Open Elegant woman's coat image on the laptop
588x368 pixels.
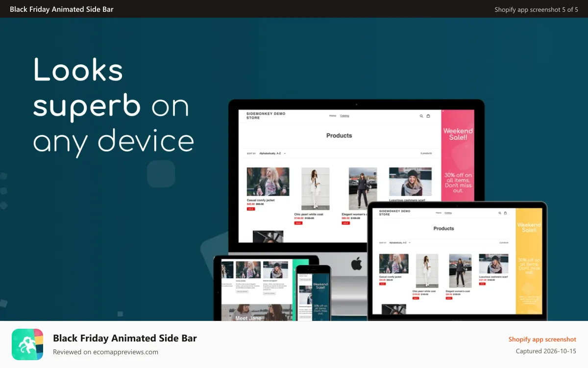[x=461, y=270]
